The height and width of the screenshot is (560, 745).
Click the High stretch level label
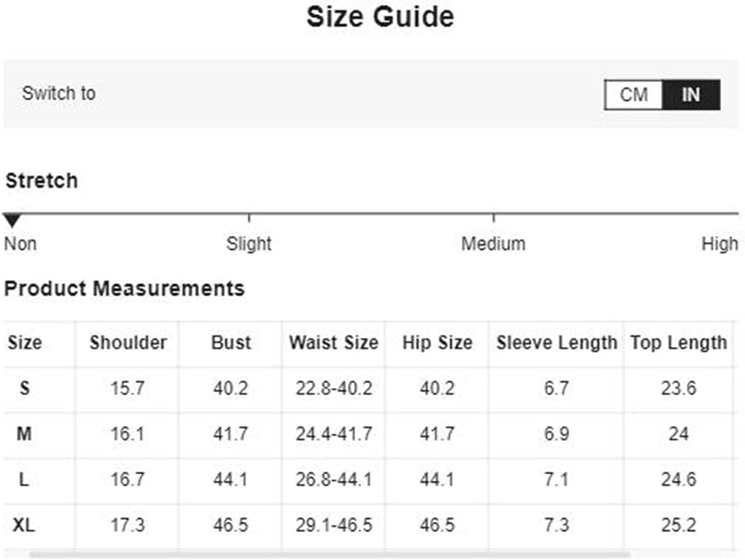[x=720, y=244]
